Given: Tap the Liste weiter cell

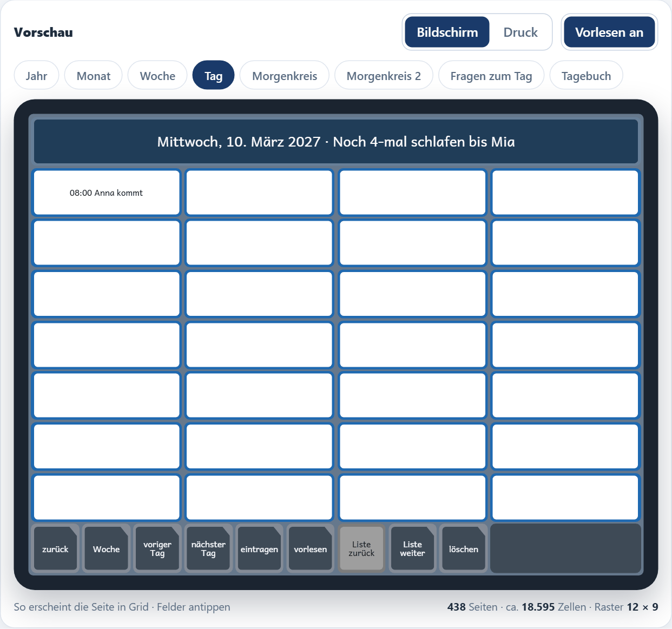Looking at the screenshot, I should (412, 548).
